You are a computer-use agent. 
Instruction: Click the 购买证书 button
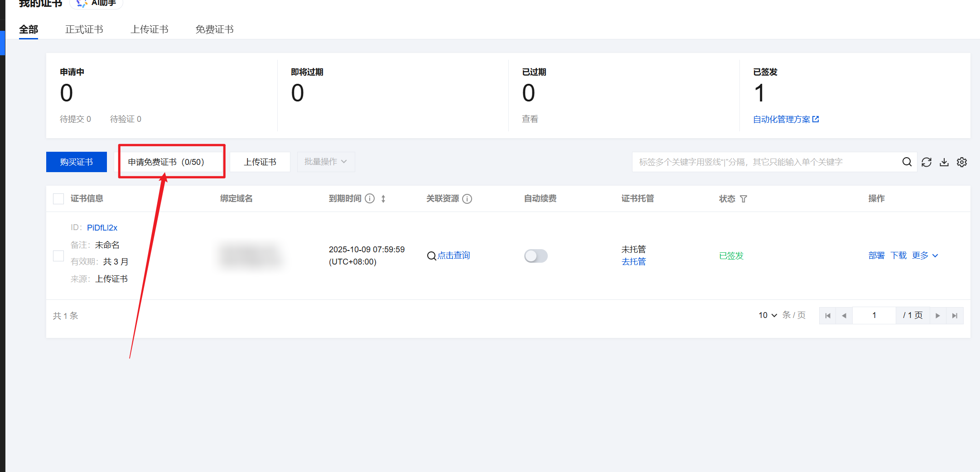coord(76,162)
